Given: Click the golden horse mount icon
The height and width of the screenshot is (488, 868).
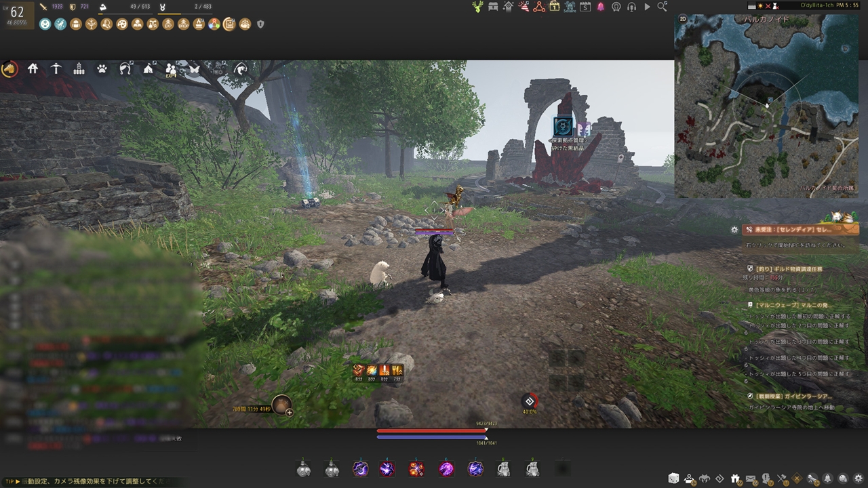Looking at the screenshot, I should pos(9,68).
